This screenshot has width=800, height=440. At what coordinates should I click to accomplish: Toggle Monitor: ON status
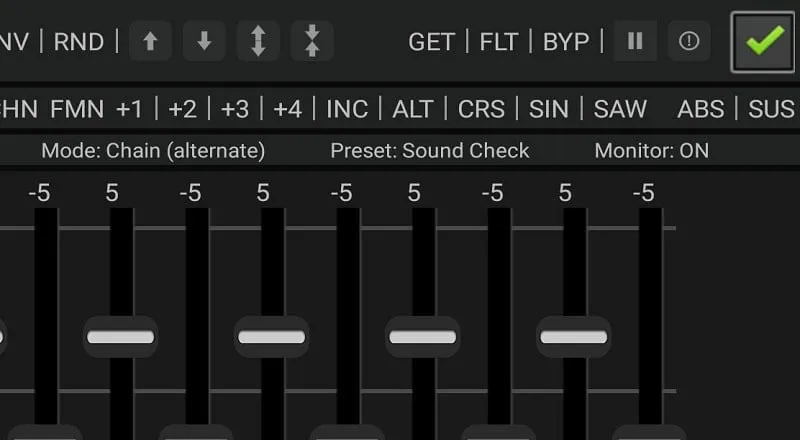[652, 151]
